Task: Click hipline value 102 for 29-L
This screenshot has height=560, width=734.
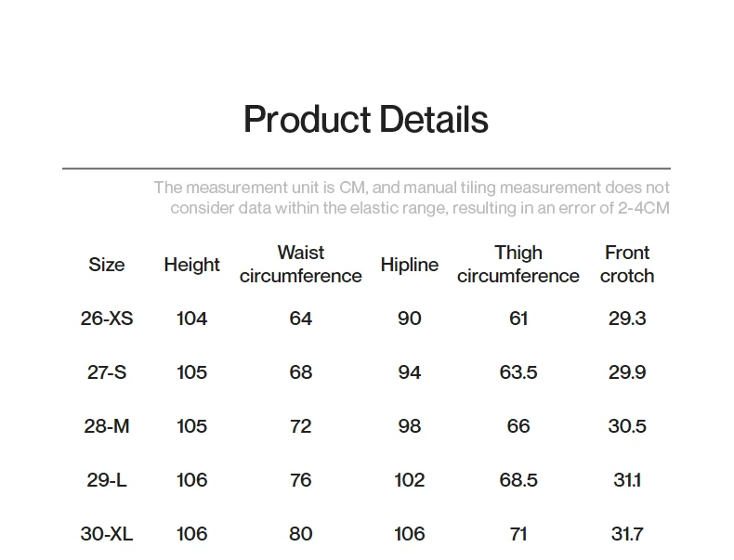Action: click(410, 480)
